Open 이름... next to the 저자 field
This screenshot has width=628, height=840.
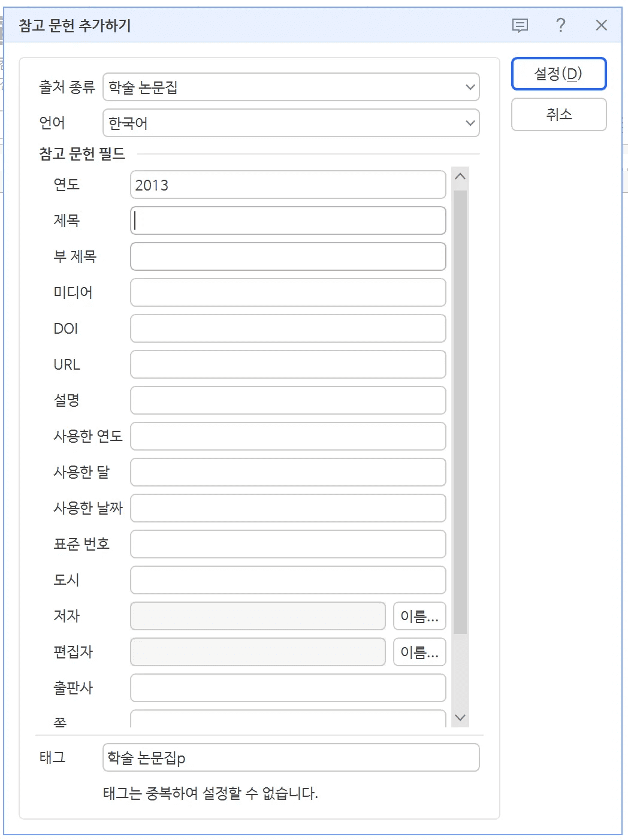coord(419,616)
